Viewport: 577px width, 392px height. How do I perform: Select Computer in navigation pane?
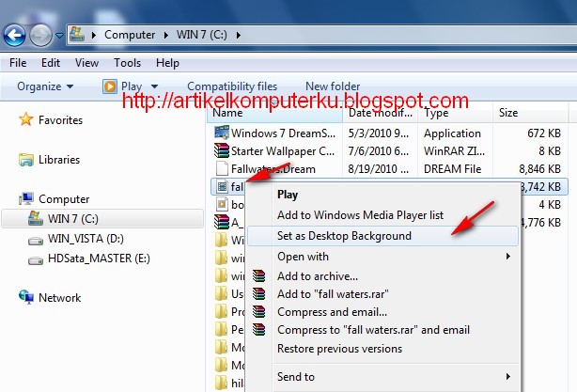tap(64, 199)
